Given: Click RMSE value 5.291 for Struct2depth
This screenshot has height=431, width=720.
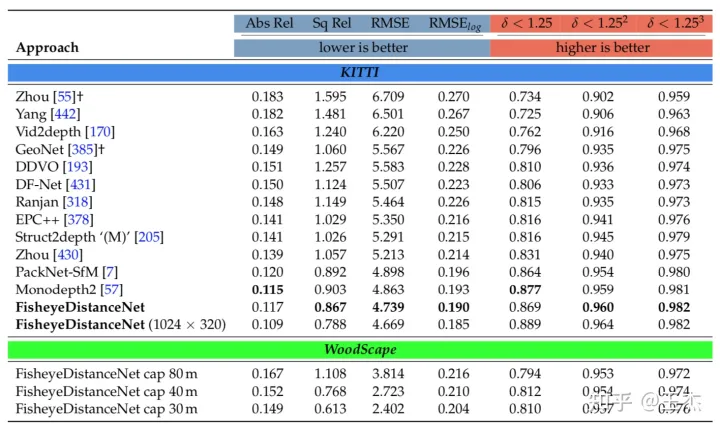Looking at the screenshot, I should (x=388, y=237).
